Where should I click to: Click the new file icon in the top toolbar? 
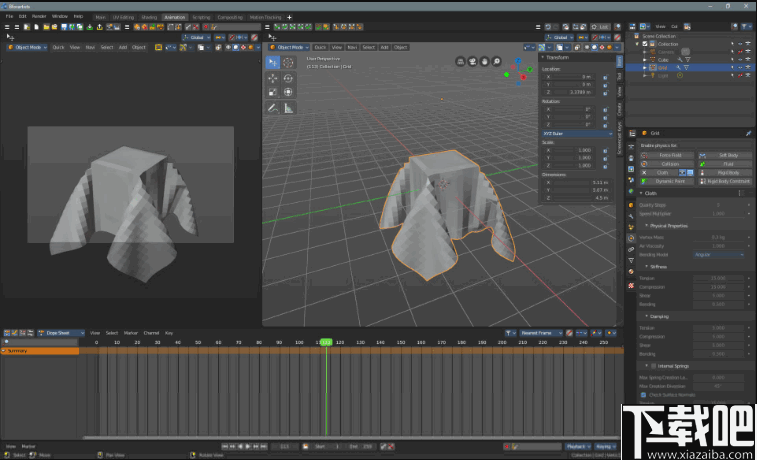coord(36,27)
